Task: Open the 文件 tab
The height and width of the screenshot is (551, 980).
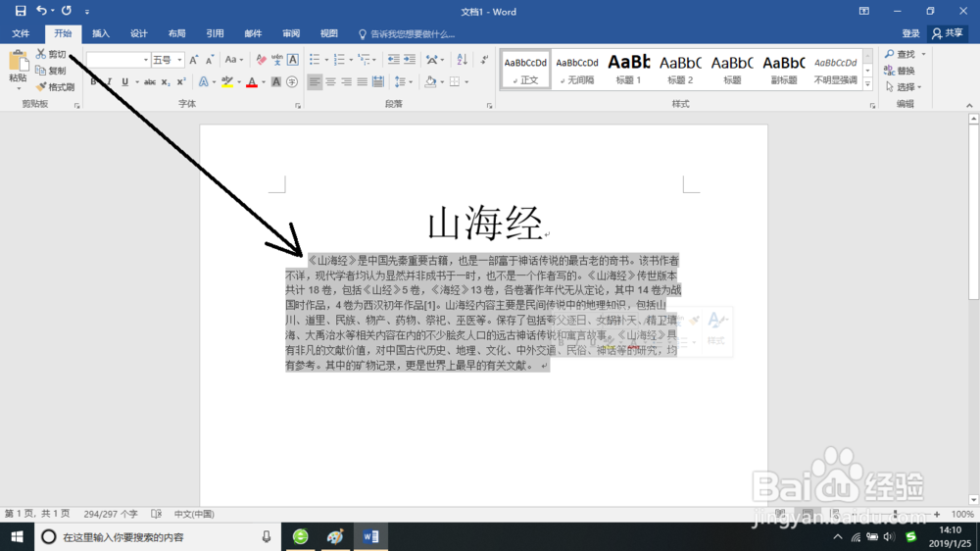Action: coord(21,33)
